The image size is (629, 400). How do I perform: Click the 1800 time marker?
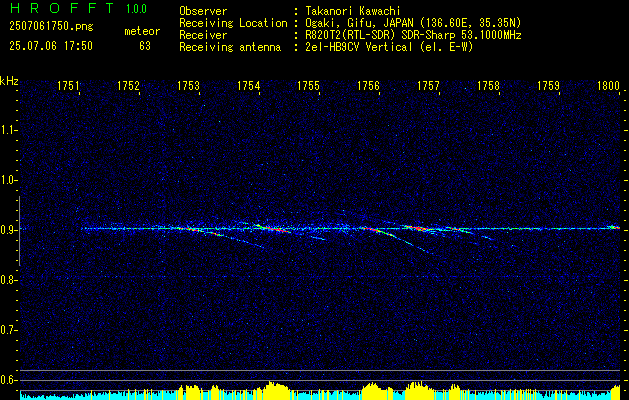[x=609, y=86]
